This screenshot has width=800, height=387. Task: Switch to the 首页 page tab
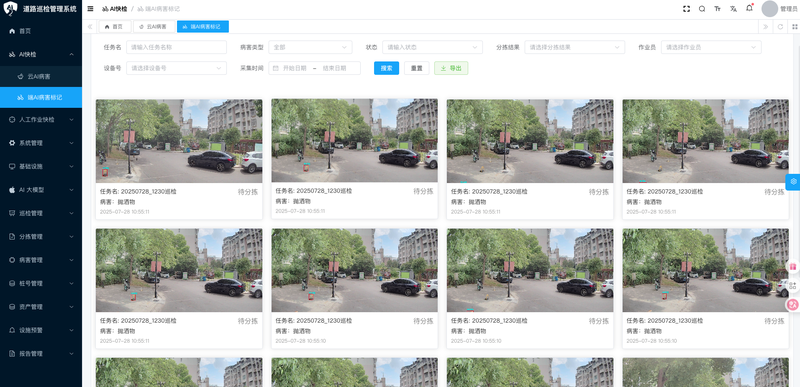[115, 27]
